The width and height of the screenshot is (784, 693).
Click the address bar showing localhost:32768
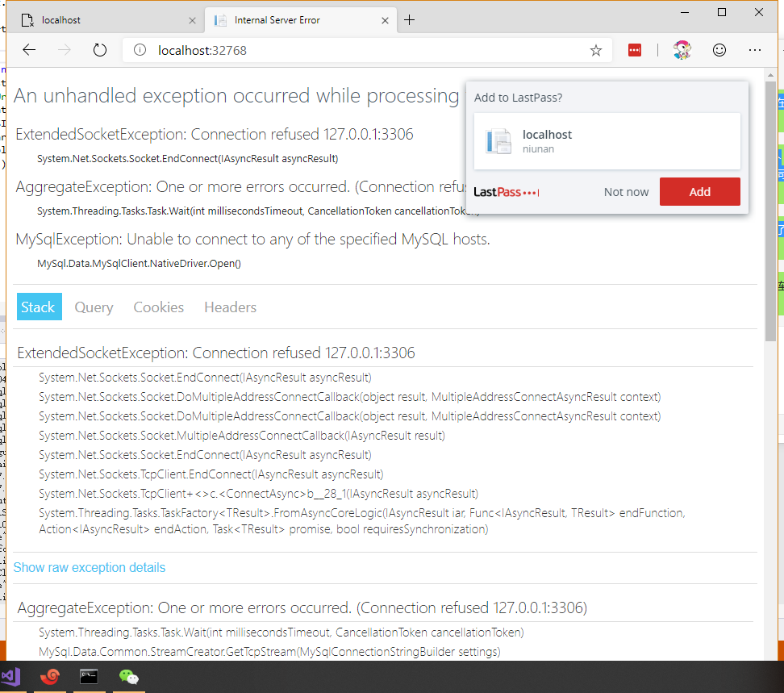(x=365, y=50)
